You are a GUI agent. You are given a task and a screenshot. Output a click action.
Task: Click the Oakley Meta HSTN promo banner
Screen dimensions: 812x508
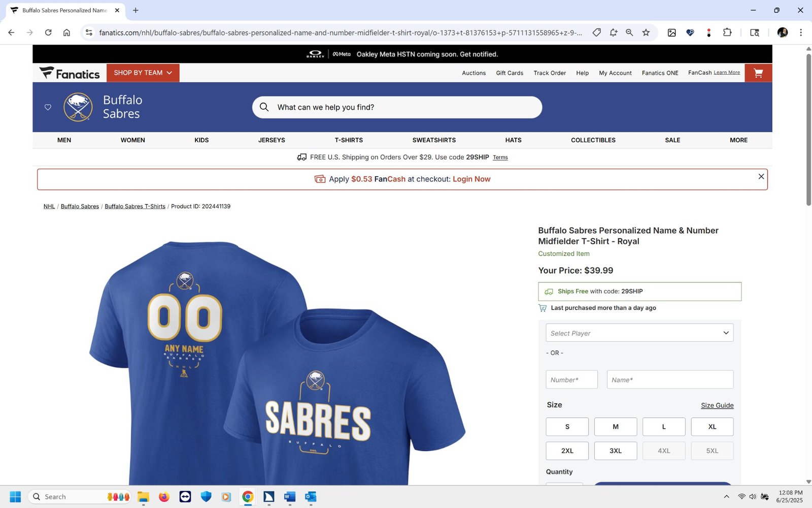[402, 54]
